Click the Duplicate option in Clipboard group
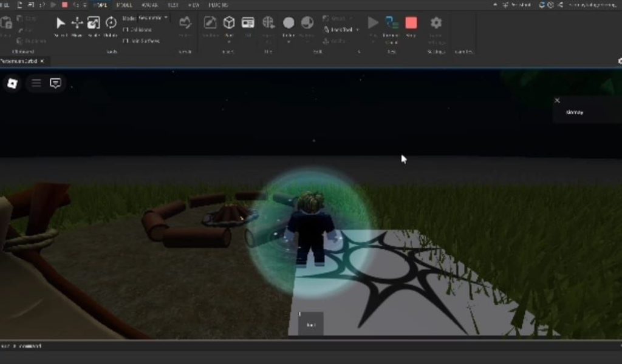The height and width of the screenshot is (364, 622). click(32, 41)
